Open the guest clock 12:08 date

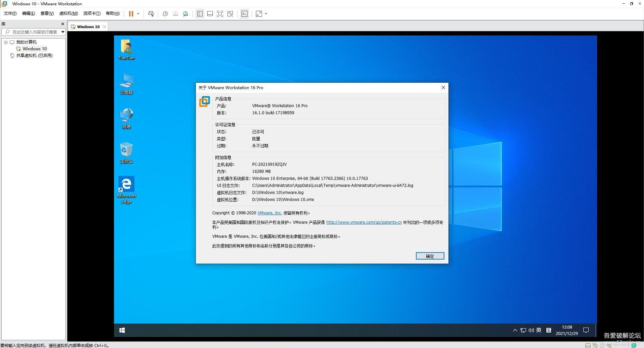click(x=567, y=330)
